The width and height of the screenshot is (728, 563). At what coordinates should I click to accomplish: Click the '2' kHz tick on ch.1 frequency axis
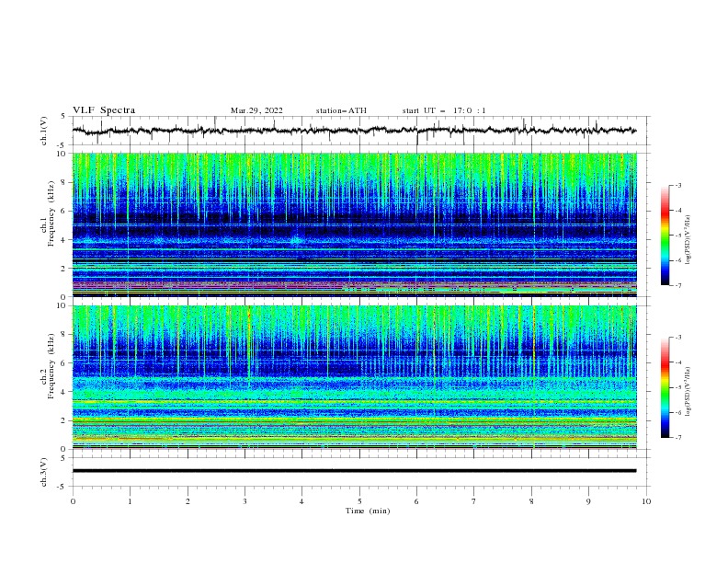63,268
